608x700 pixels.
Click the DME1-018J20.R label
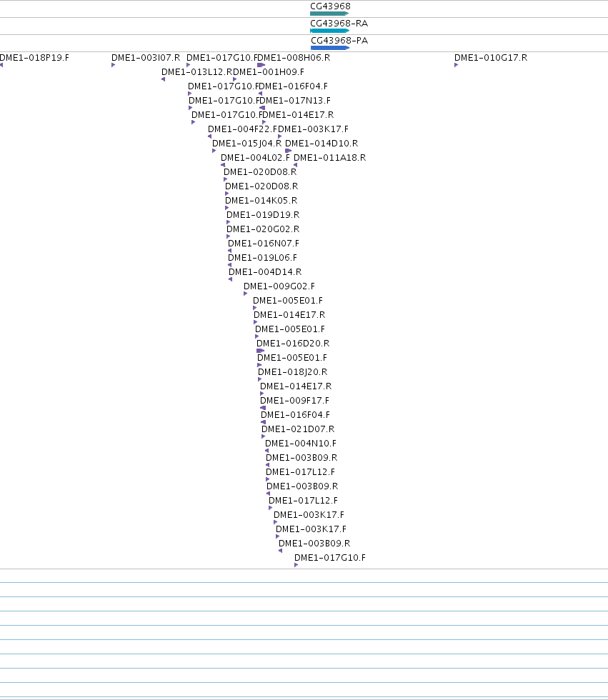pyautogui.click(x=292, y=372)
